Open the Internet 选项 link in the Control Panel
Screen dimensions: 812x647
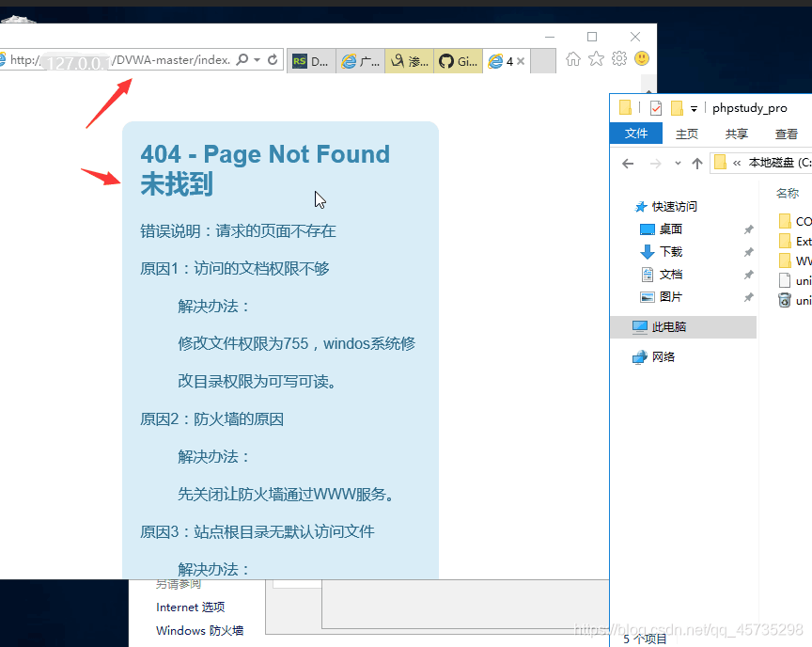(191, 608)
